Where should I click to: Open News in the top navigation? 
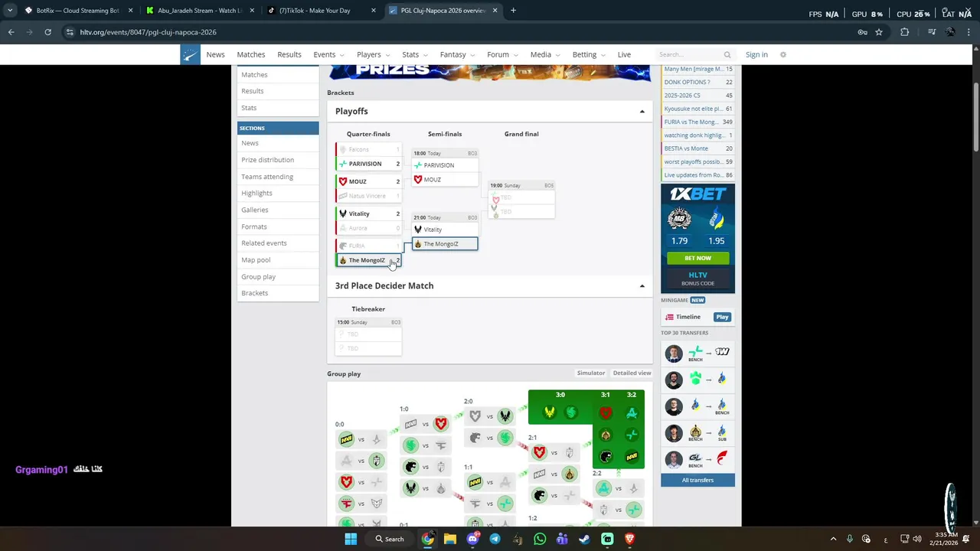(x=215, y=54)
